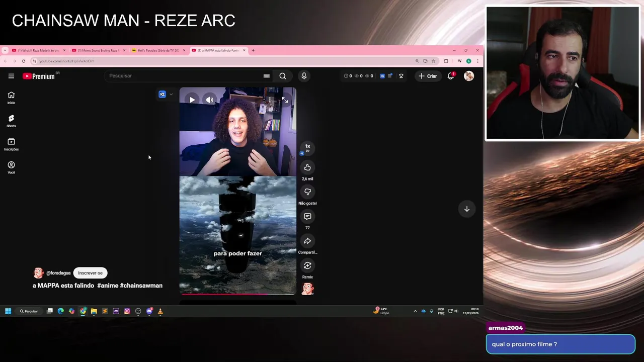Start voice search with the microphone
Viewport: 644px width, 362px height.
point(304,76)
